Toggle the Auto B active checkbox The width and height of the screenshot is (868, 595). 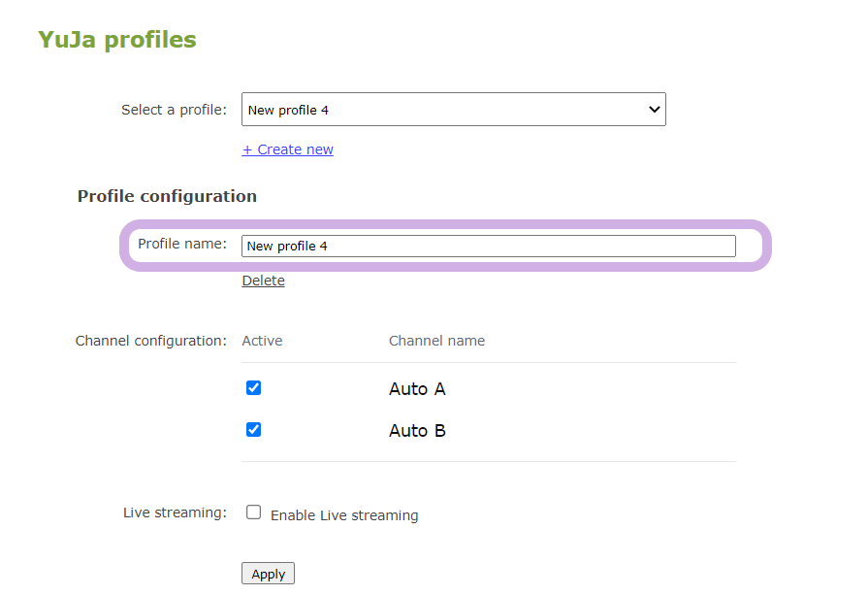(254, 429)
